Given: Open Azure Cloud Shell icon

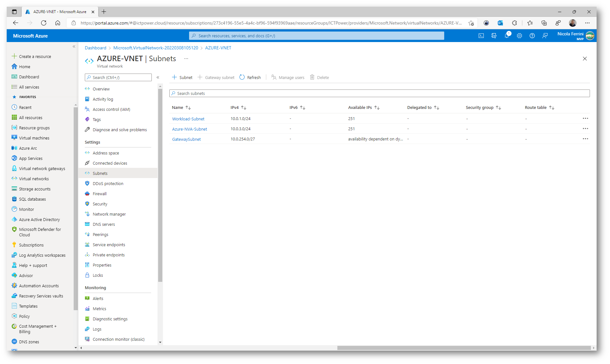Looking at the screenshot, I should (481, 36).
